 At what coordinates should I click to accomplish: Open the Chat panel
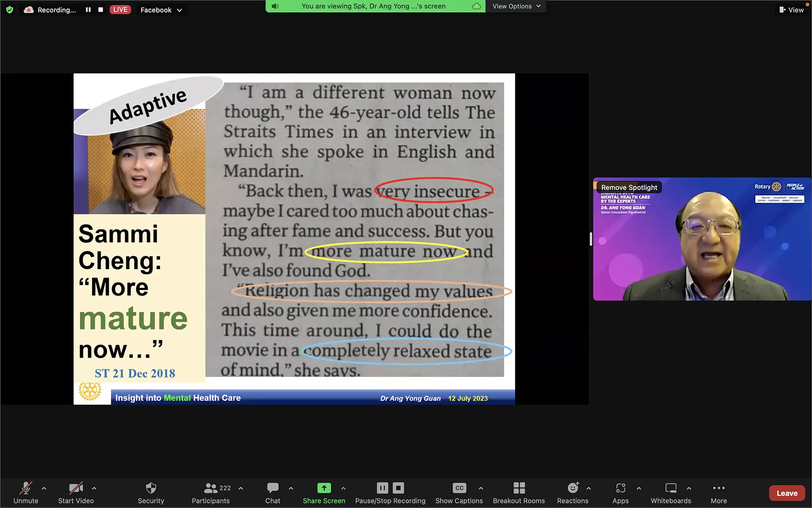tap(272, 493)
